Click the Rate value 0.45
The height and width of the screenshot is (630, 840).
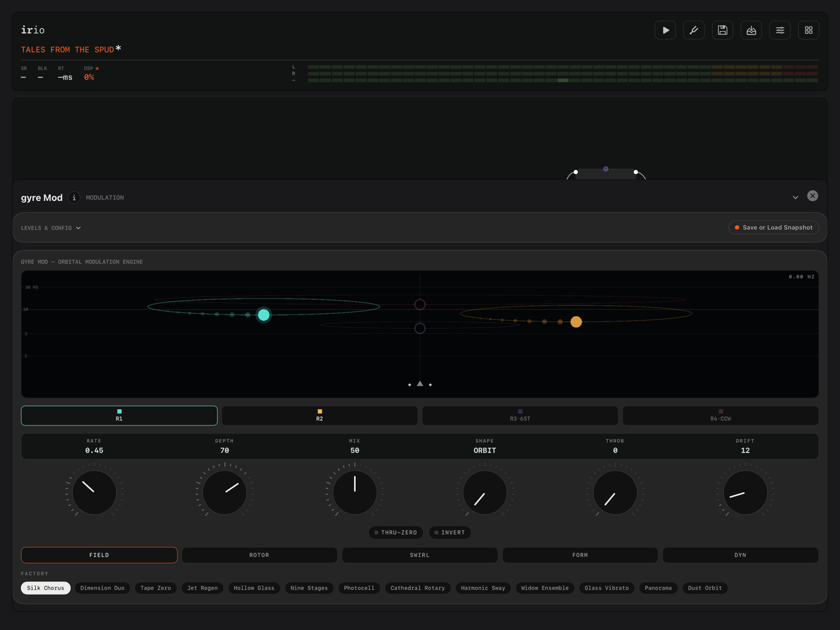94,451
